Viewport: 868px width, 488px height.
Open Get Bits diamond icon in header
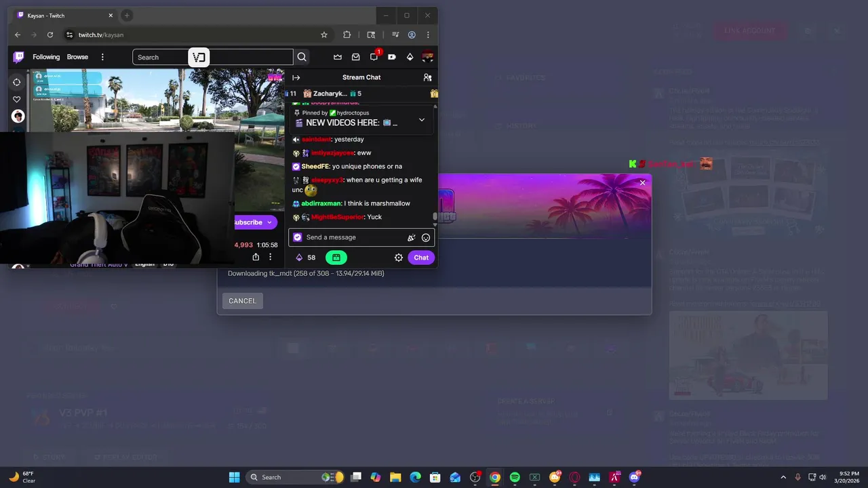tap(410, 57)
